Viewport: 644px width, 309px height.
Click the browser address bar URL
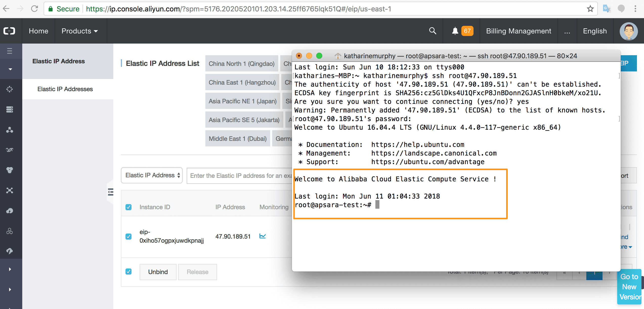pyautogui.click(x=239, y=9)
